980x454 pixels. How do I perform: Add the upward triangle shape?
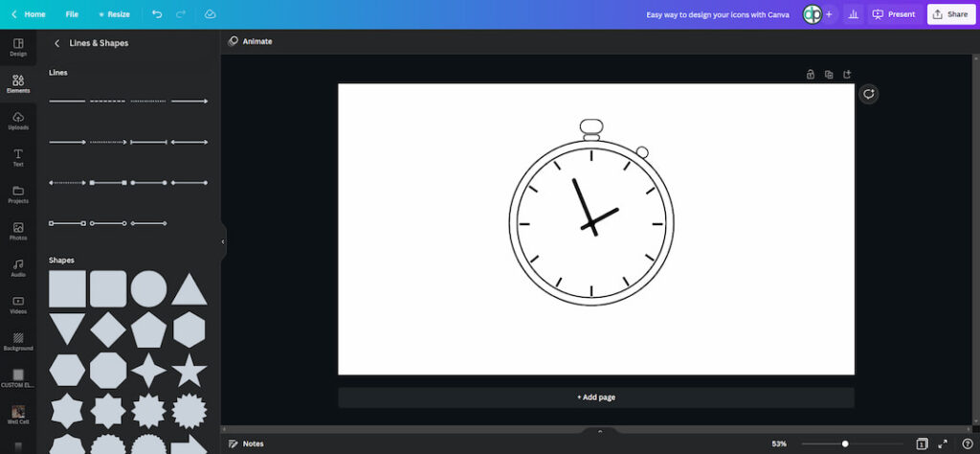pyautogui.click(x=189, y=290)
